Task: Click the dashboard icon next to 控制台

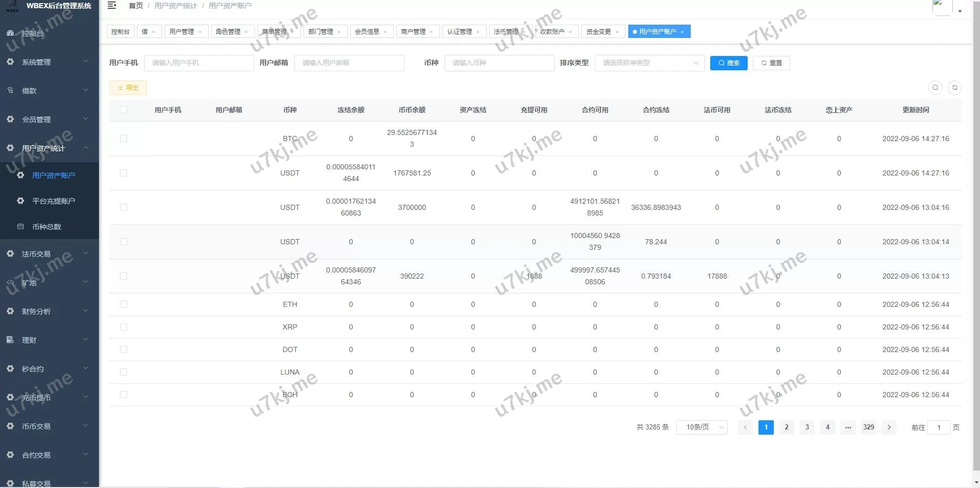Action: tap(10, 33)
